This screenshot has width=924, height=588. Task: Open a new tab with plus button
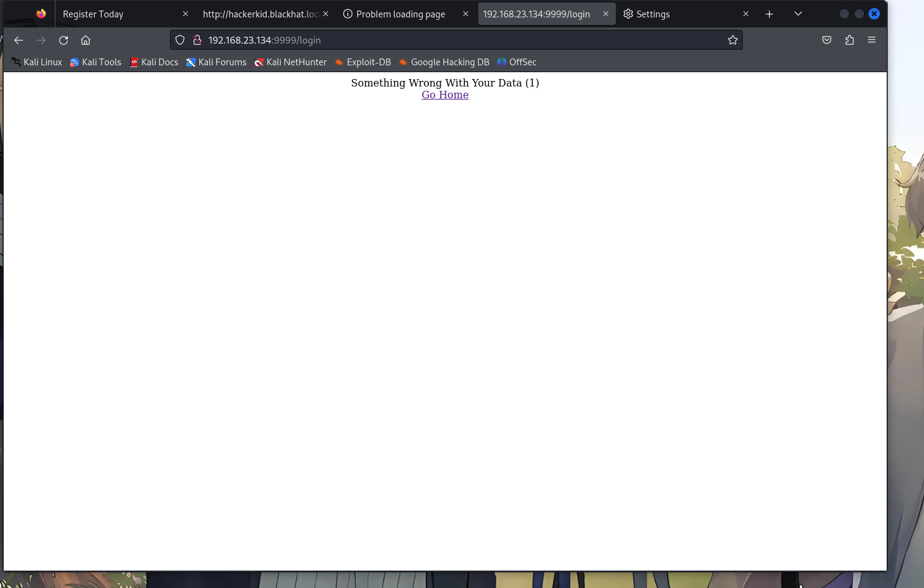770,14
